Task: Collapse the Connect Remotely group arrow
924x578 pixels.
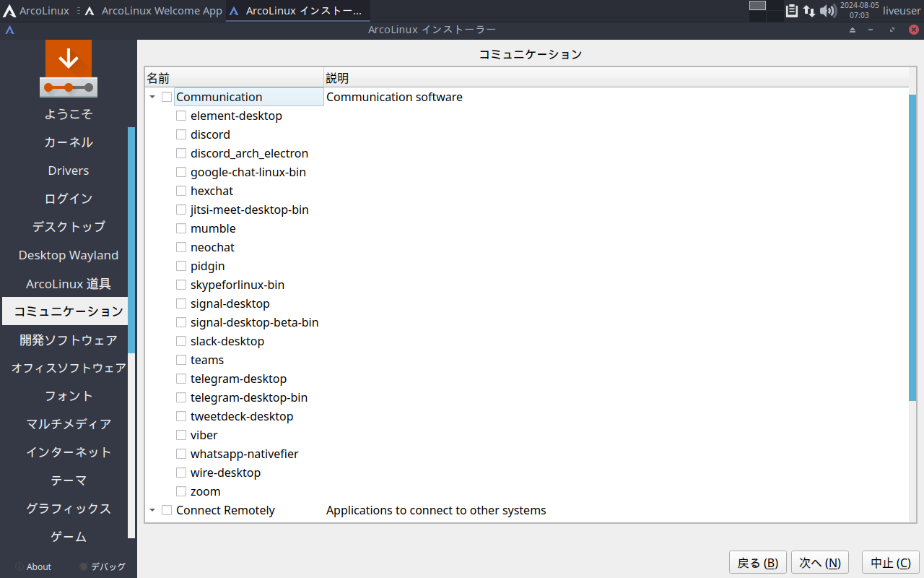Action: [x=152, y=510]
